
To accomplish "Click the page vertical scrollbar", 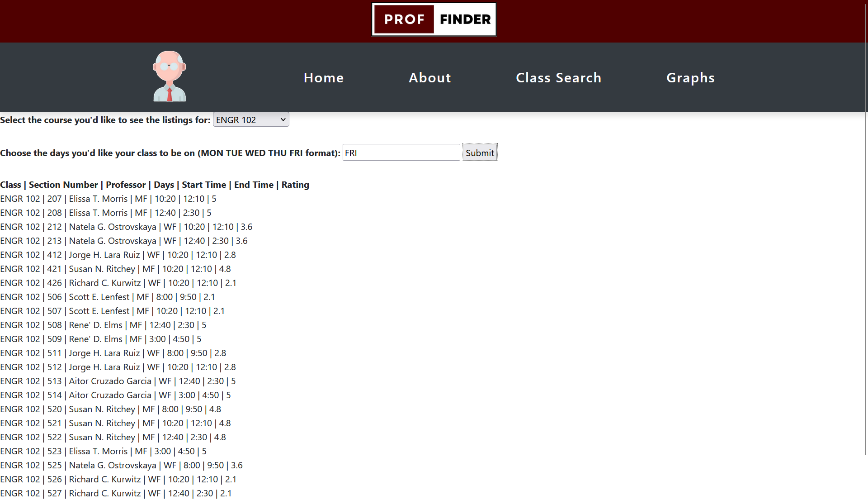I will point(865,226).
